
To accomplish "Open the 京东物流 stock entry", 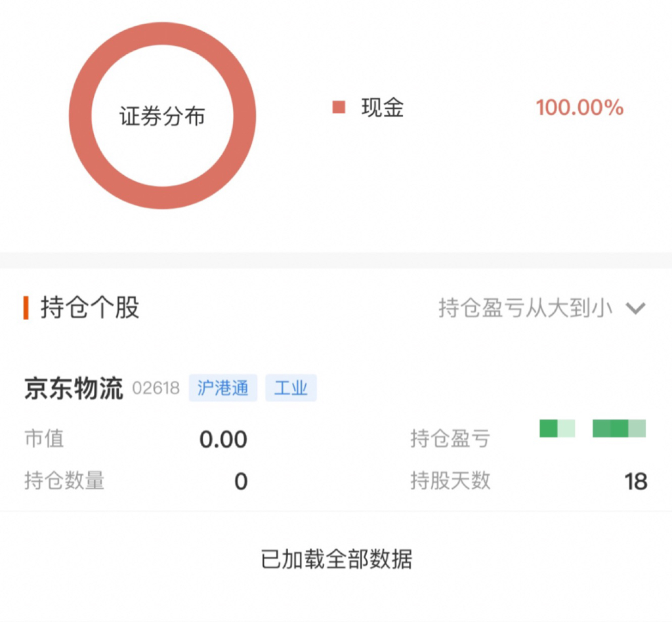I will (x=73, y=388).
